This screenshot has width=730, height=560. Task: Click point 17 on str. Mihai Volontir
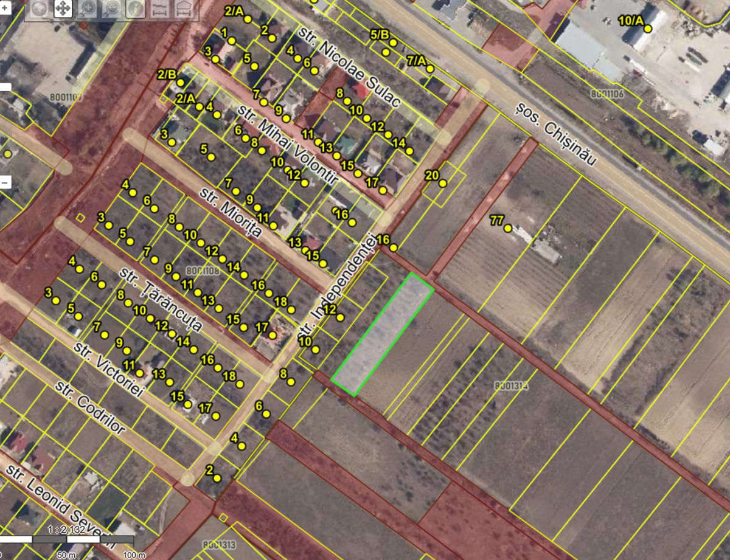382,190
